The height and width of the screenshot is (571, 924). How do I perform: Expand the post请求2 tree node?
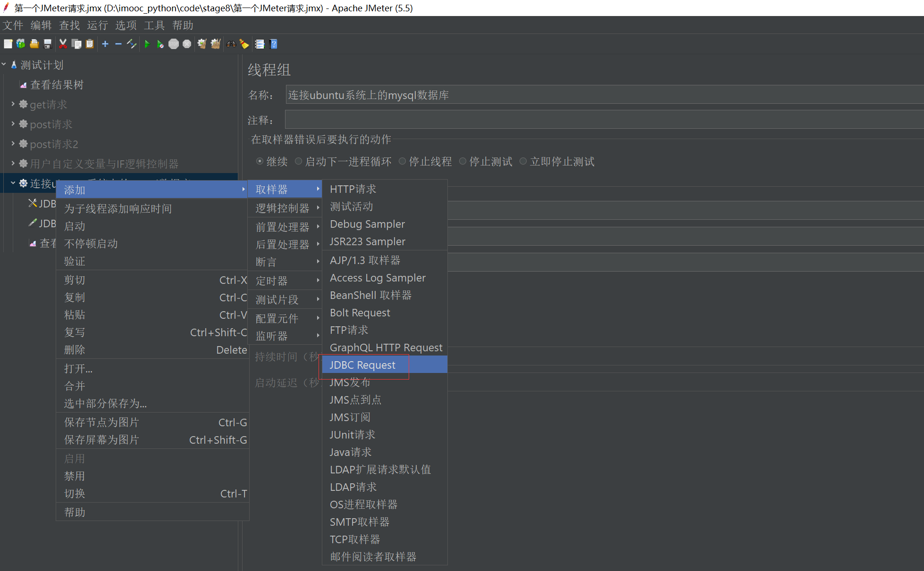pyautogui.click(x=13, y=144)
